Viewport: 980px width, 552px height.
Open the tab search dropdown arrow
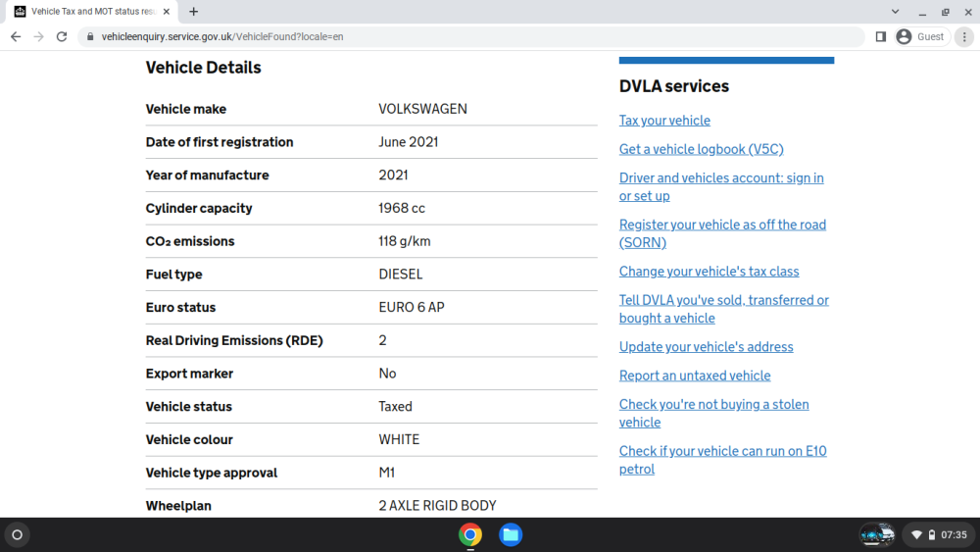[895, 11]
